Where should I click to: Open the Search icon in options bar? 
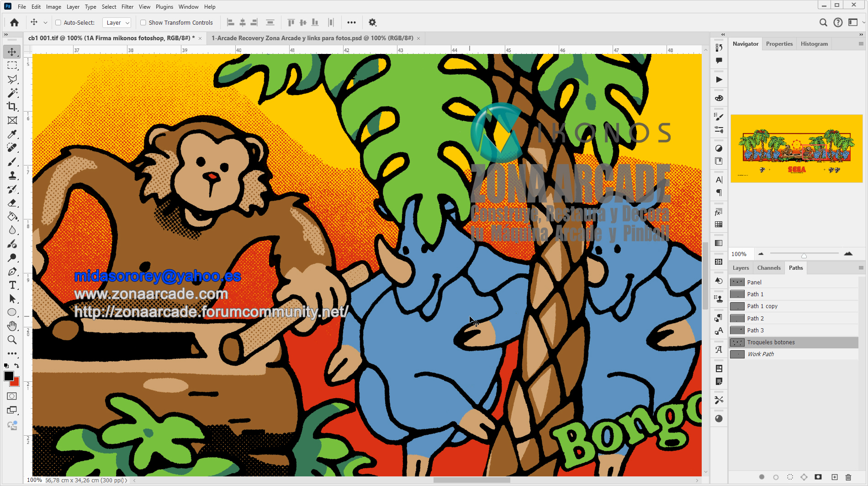click(x=823, y=22)
